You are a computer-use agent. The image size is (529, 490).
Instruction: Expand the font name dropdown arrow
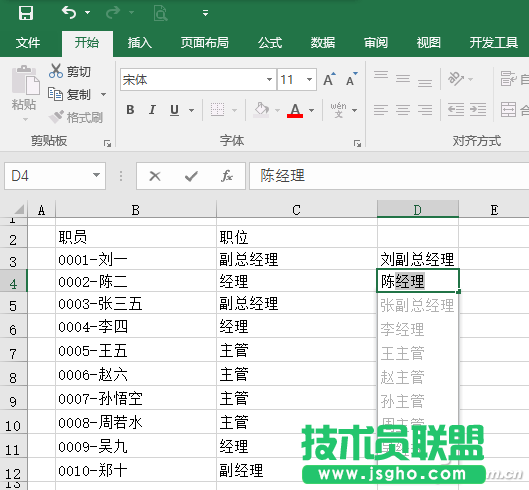pos(270,80)
